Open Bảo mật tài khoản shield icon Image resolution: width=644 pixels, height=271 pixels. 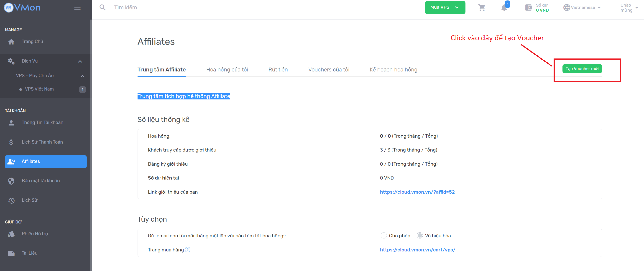click(11, 181)
